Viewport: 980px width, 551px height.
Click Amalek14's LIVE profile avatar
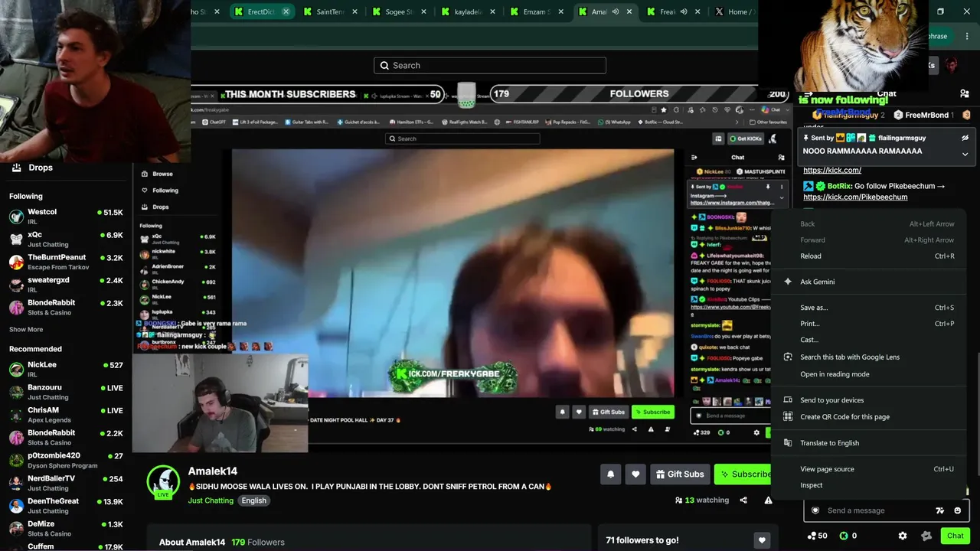pyautogui.click(x=163, y=481)
